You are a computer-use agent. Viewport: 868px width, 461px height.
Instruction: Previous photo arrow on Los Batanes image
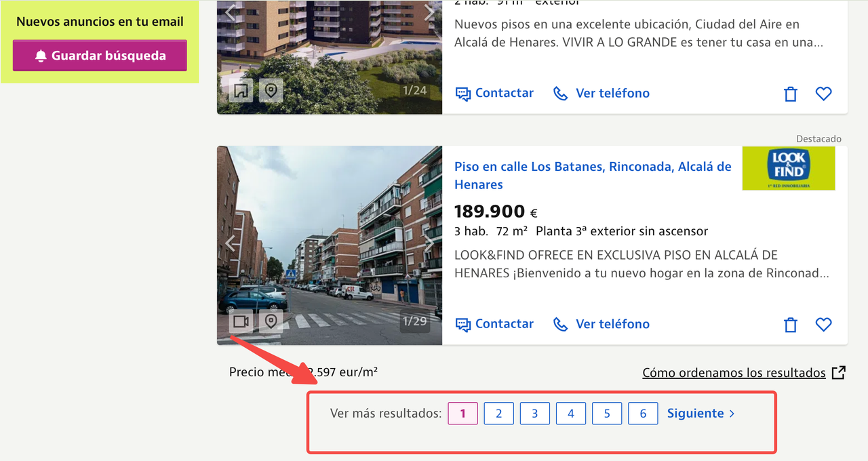click(x=231, y=243)
